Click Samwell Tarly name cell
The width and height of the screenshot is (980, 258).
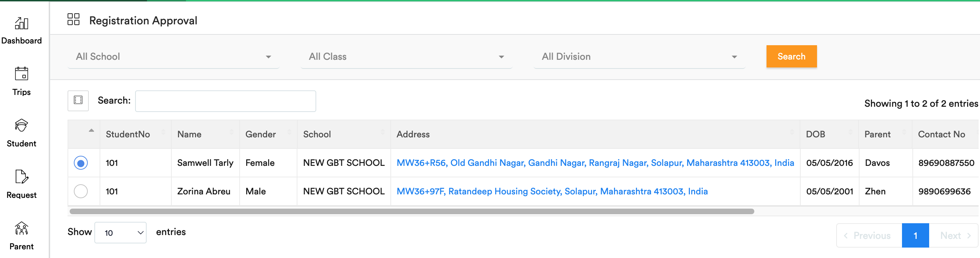tap(205, 163)
